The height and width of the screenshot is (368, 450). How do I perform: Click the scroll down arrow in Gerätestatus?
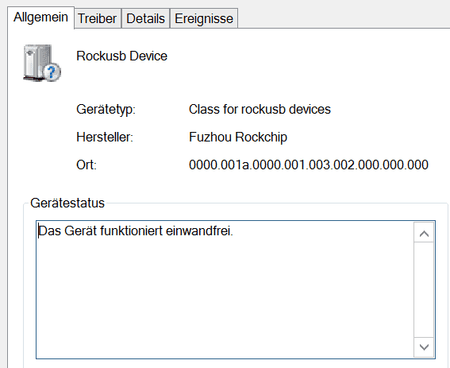click(424, 347)
